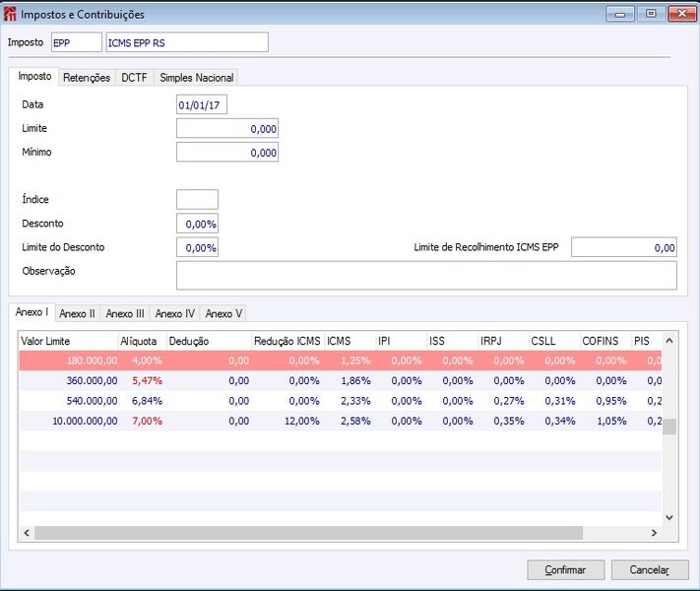Show the Anexo V tab
The image size is (700, 591).
(x=223, y=313)
